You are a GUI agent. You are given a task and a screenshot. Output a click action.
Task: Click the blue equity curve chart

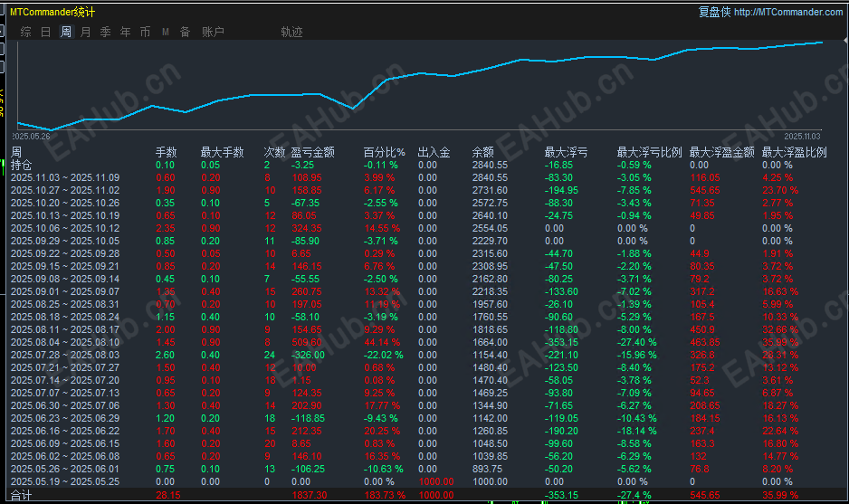point(420,86)
